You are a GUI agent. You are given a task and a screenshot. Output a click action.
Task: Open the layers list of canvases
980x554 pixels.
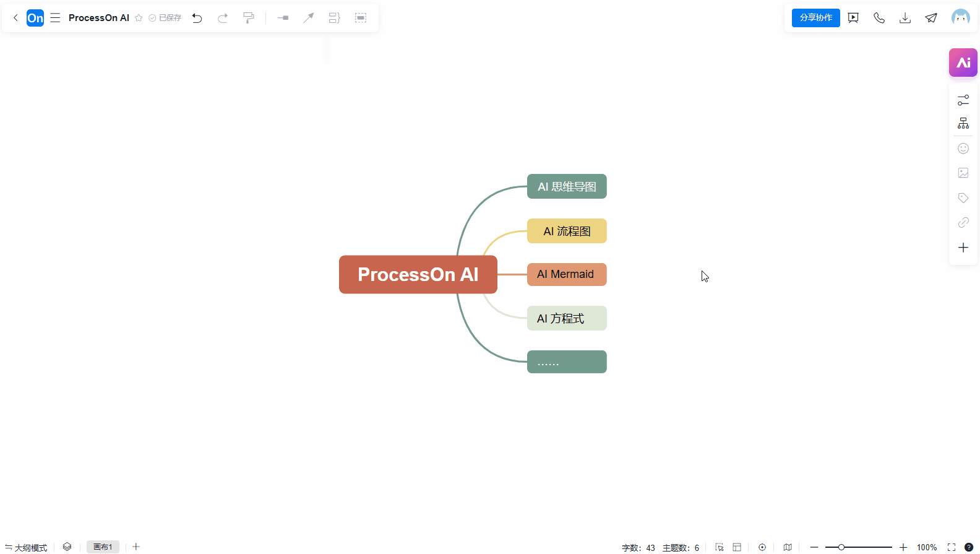(x=67, y=547)
